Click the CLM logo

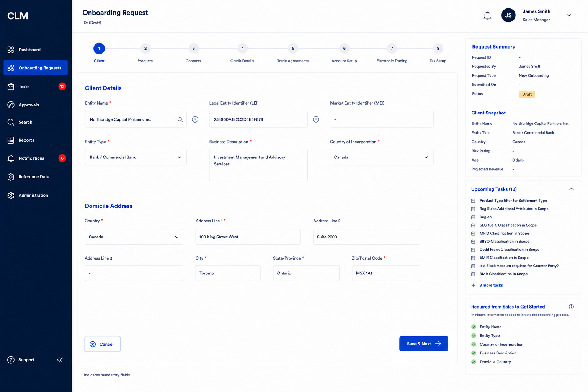(18, 16)
